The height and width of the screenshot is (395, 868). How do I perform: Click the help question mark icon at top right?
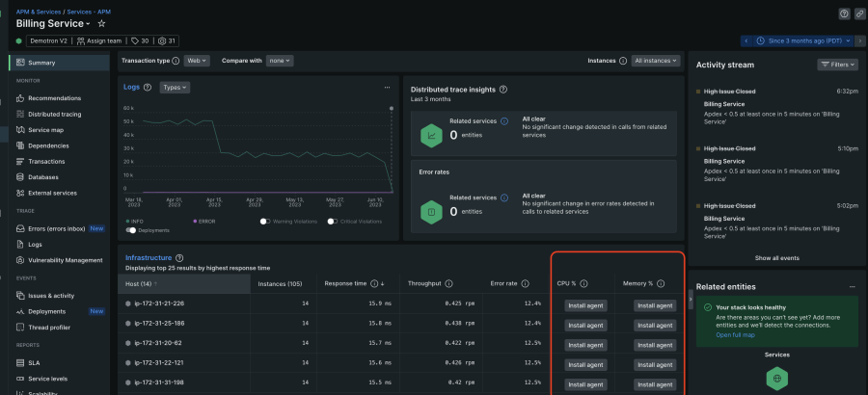point(844,13)
